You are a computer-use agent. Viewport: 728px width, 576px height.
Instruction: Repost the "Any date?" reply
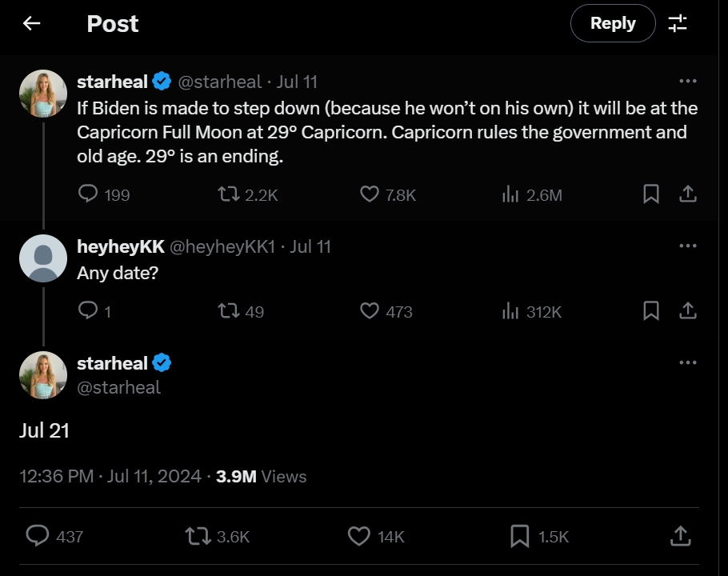(228, 310)
